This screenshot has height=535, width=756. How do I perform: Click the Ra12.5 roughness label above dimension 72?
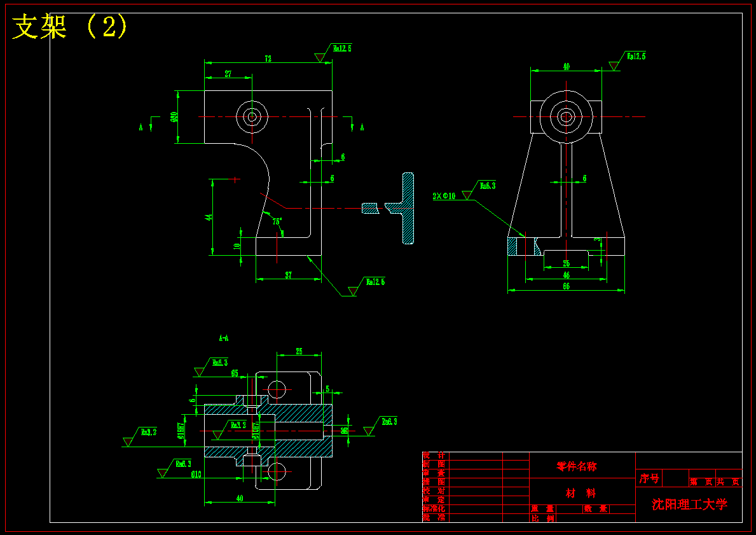pyautogui.click(x=342, y=48)
